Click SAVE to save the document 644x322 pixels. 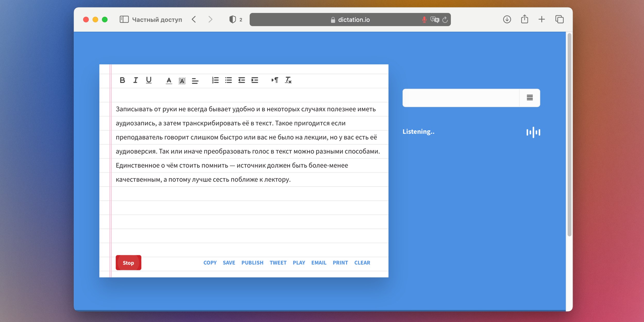(229, 262)
